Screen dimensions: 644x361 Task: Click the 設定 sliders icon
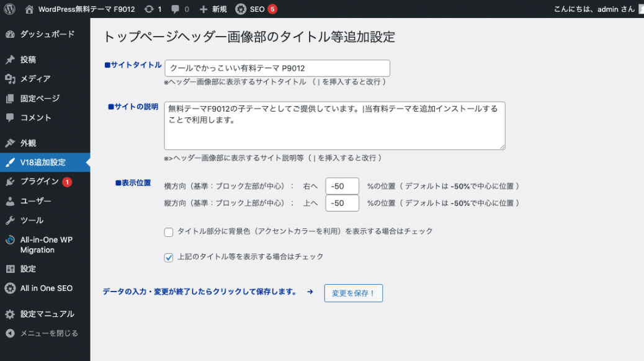11,269
